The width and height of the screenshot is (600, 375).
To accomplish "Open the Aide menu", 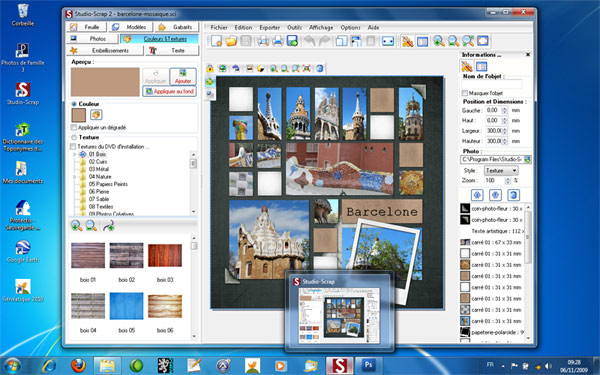I will pos(373,28).
